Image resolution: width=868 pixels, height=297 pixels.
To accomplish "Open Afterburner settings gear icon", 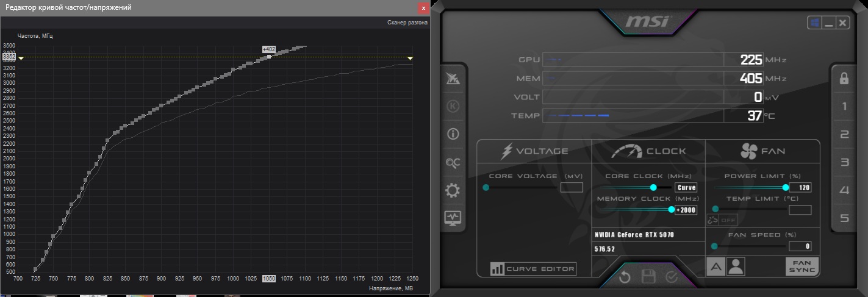I will 453,190.
